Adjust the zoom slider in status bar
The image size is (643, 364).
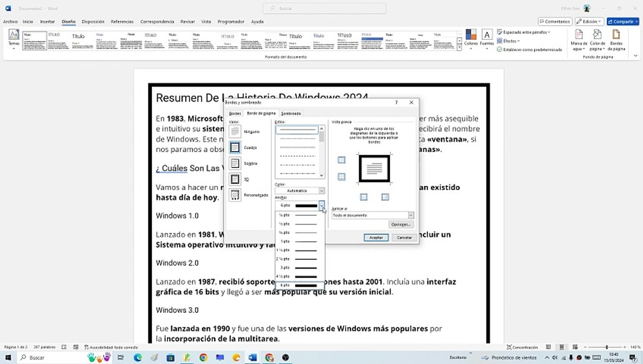(607, 347)
